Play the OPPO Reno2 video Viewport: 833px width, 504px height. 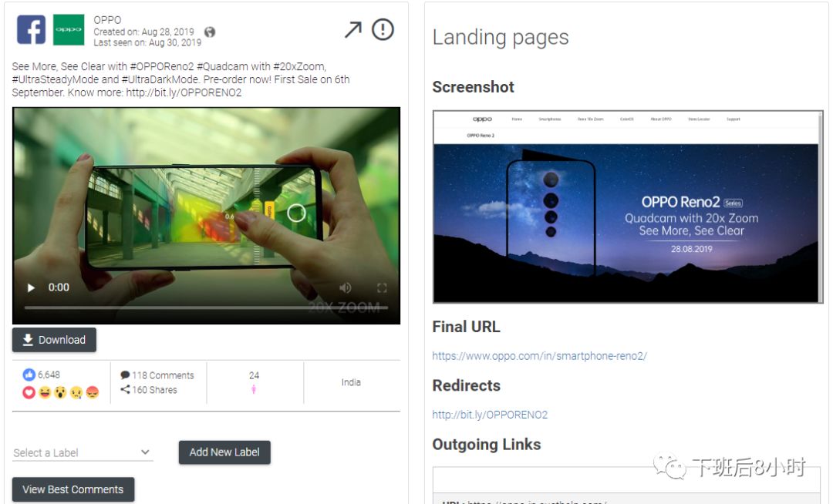pyautogui.click(x=31, y=287)
